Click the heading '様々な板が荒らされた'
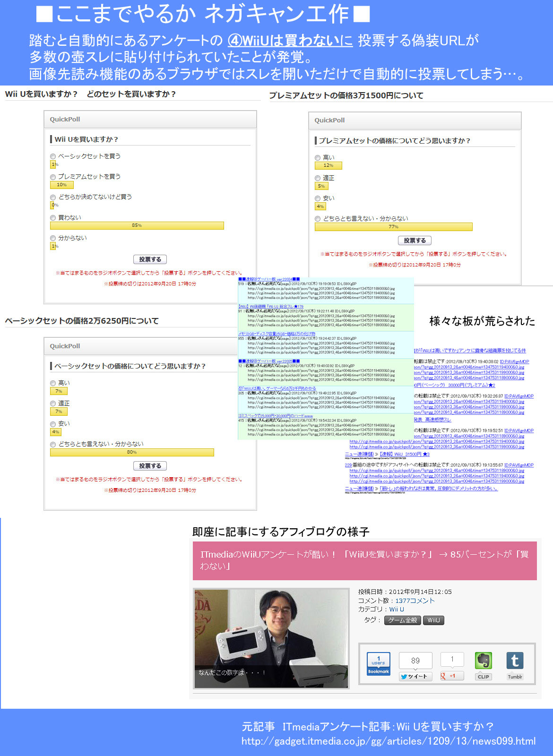553x756 pixels. click(x=482, y=321)
